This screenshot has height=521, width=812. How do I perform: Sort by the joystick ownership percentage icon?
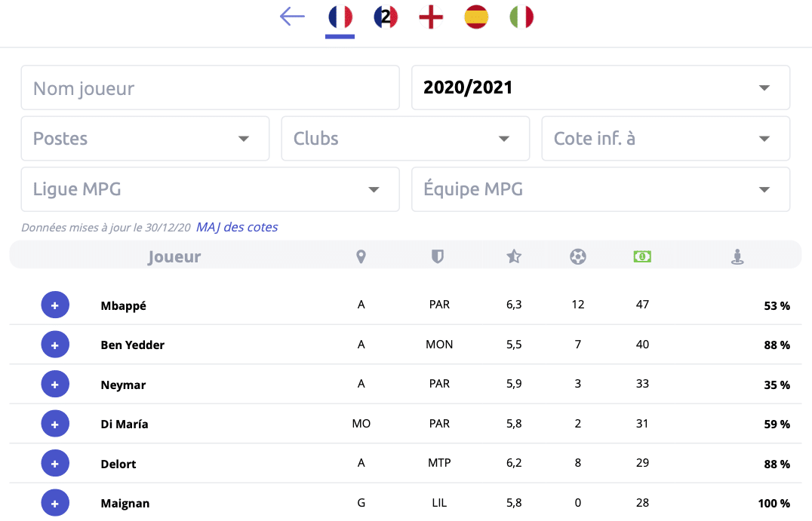tap(737, 256)
